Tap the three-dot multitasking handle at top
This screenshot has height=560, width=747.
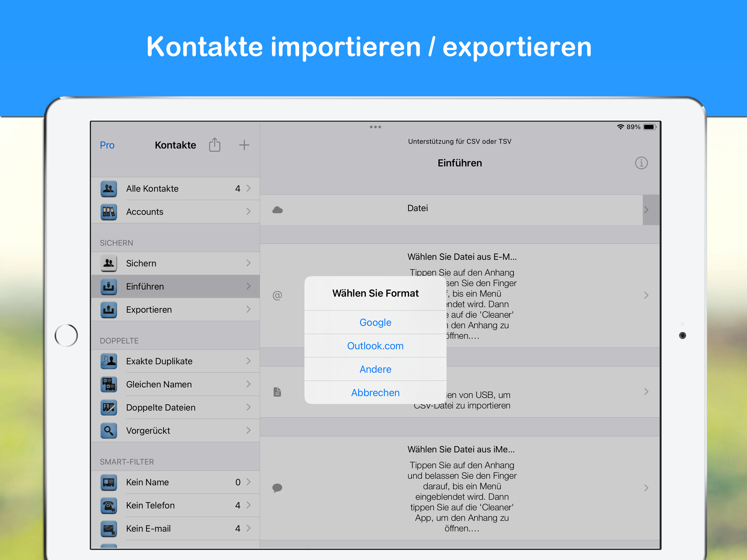point(375,127)
